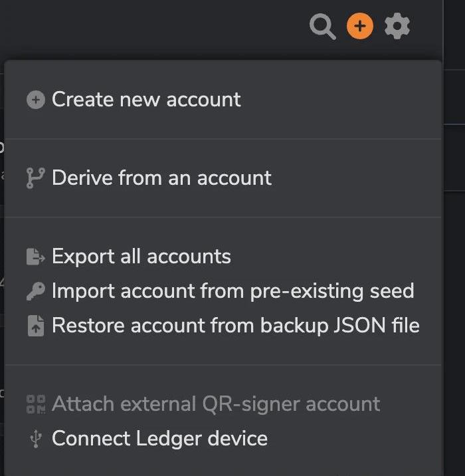Click the USB icon for Ledger
This screenshot has width=465, height=476.
coord(36,439)
